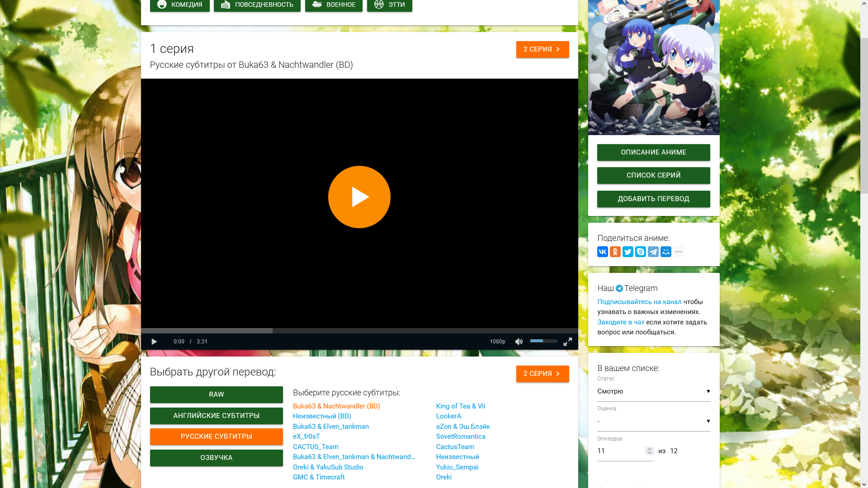Share anime via Moy Mir icon
Viewport: 868px width, 488px height.
point(666,252)
